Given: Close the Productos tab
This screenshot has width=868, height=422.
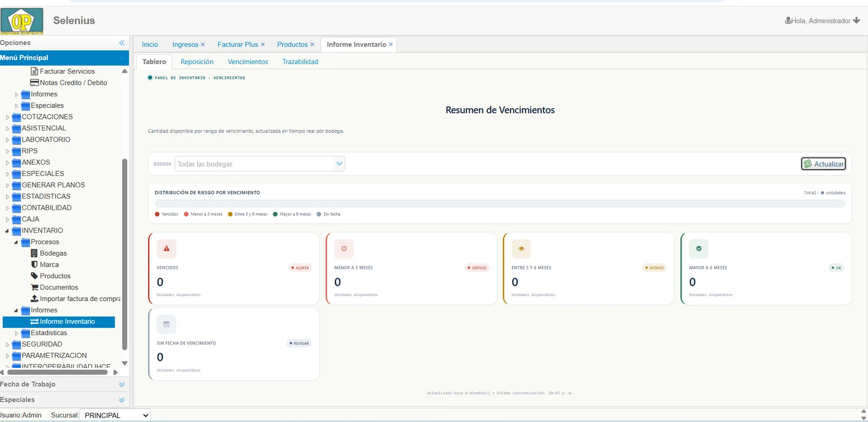Looking at the screenshot, I should point(312,45).
